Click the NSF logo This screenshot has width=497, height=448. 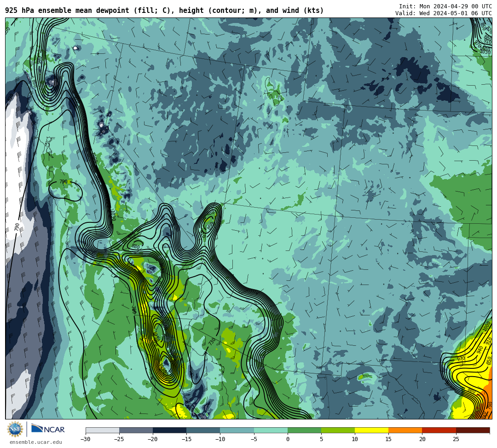point(15,429)
